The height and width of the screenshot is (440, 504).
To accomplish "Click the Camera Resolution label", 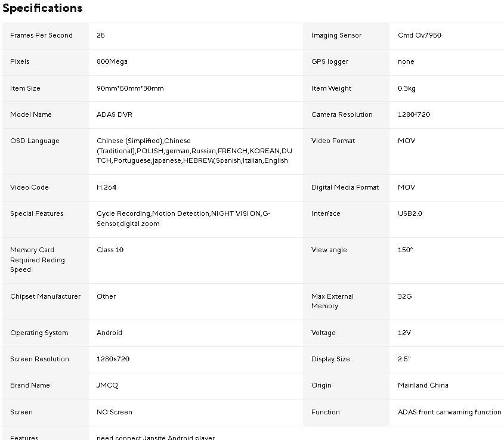I will point(342,114).
